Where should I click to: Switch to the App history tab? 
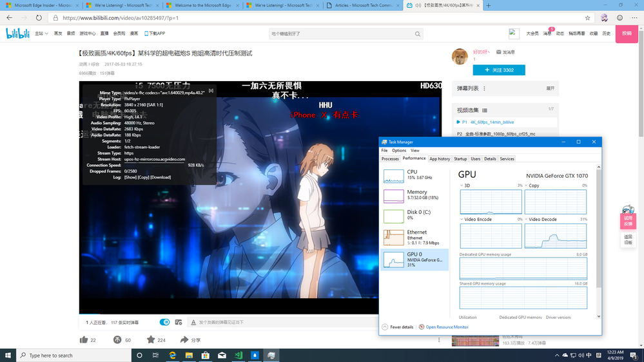pyautogui.click(x=440, y=159)
